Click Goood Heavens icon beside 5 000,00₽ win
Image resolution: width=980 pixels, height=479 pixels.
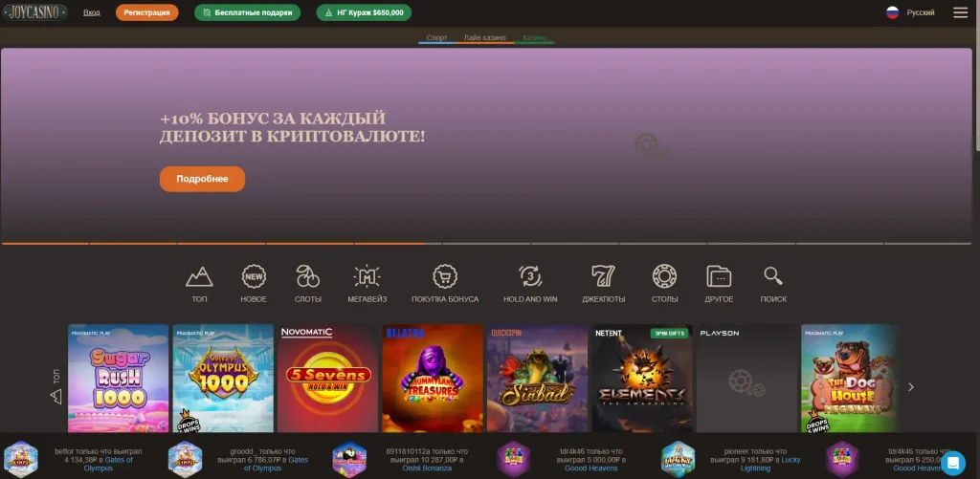point(514,460)
